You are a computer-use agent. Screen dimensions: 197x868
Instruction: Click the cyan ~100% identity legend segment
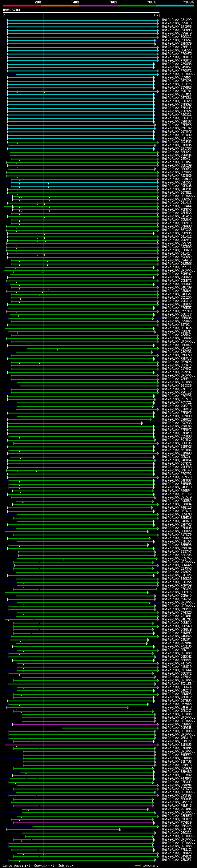tap(175, 6)
